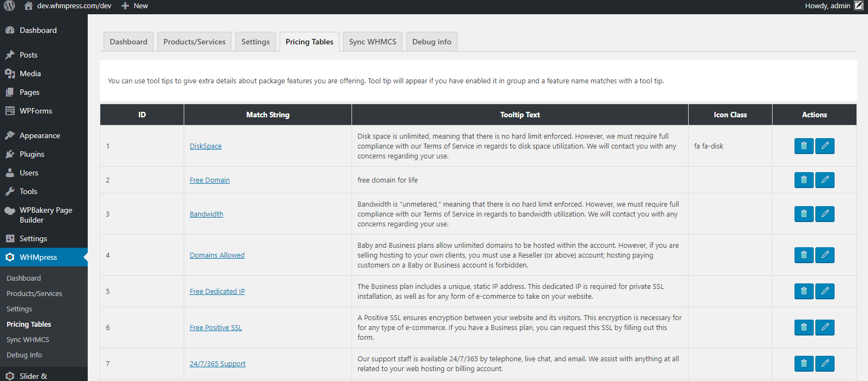This screenshot has width=868, height=381.
Task: Delete the Free Positive SSL row
Action: pyautogui.click(x=804, y=327)
